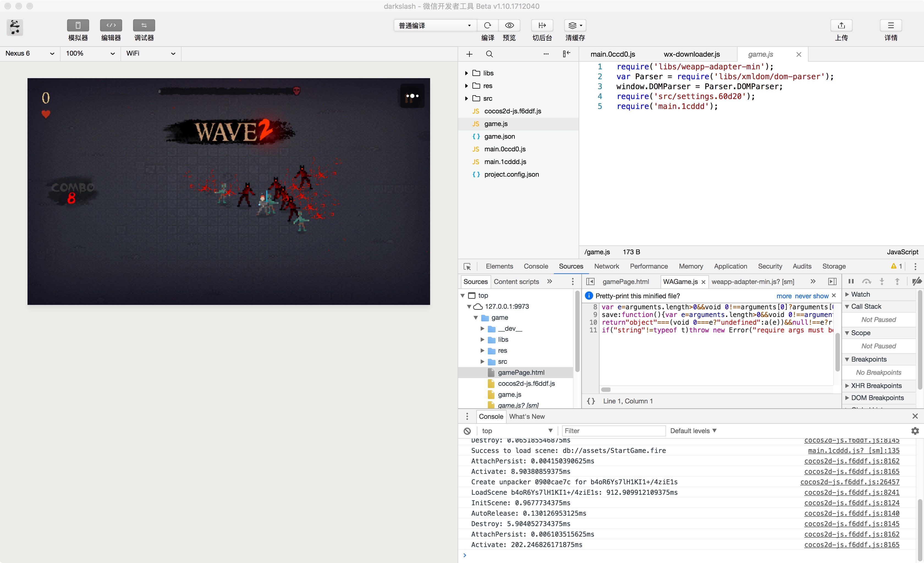Image resolution: width=924 pixels, height=563 pixels.
Task: Show more navigator tabs chevron
Action: (550, 281)
